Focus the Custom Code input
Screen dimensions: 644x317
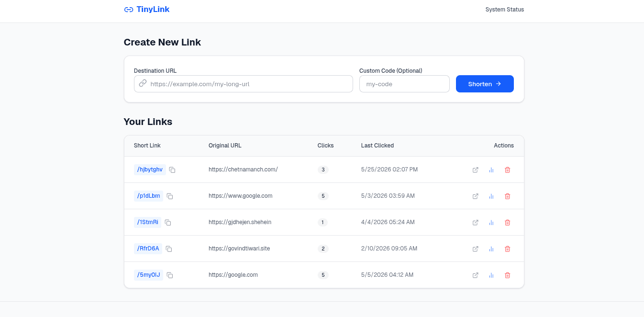[404, 84]
